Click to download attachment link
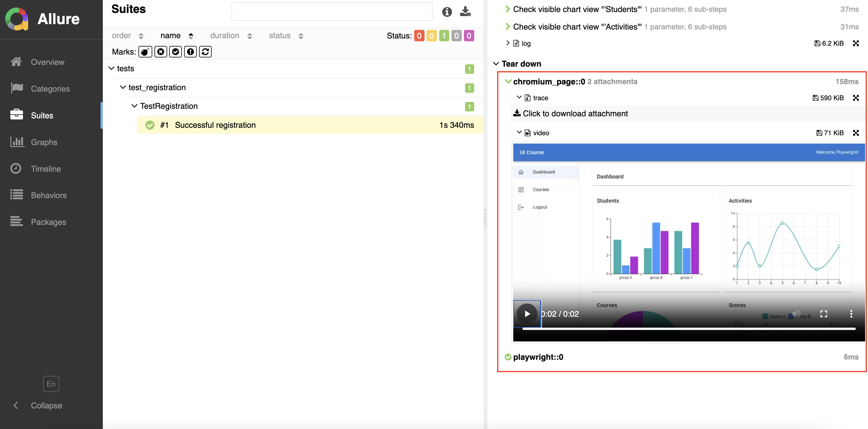This screenshot has height=429, width=868. [570, 113]
